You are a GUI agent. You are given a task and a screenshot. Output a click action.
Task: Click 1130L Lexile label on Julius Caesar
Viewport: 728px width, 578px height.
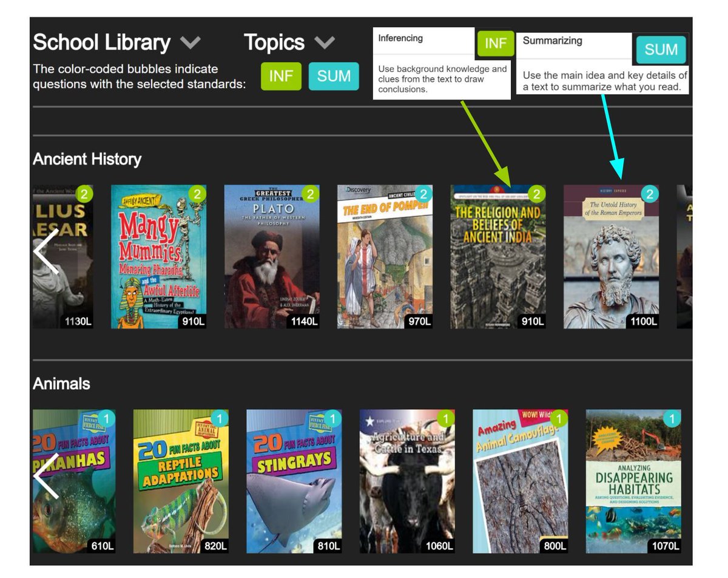[x=78, y=321]
